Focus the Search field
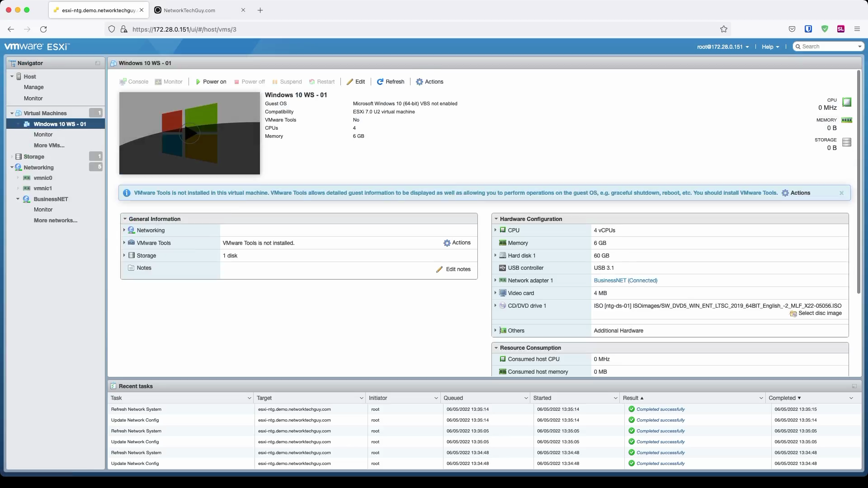 828,47
